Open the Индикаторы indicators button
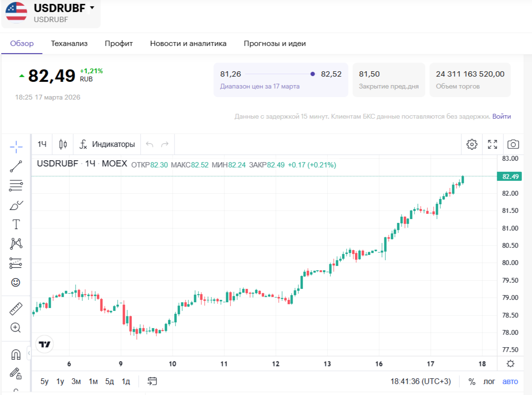The image size is (532, 395). click(x=108, y=144)
